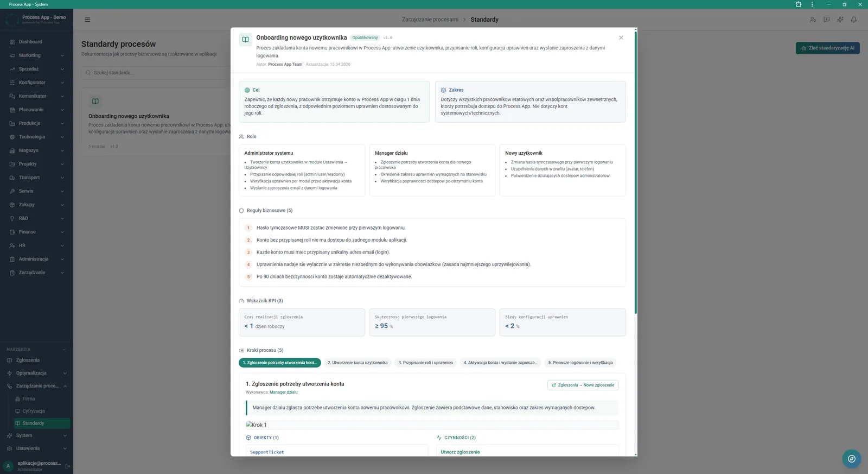Viewport: 868px width, 474px height.
Task: Click the Konfigurator sliders icon
Action: pos(12,83)
